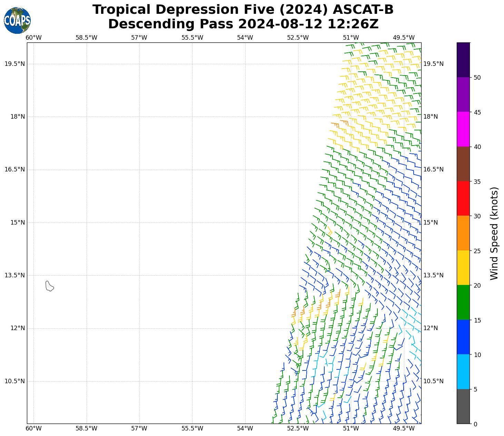This screenshot has width=504, height=436.
Task: Click the bottom-axis 54°W longitude label
Action: pyautogui.click(x=245, y=428)
